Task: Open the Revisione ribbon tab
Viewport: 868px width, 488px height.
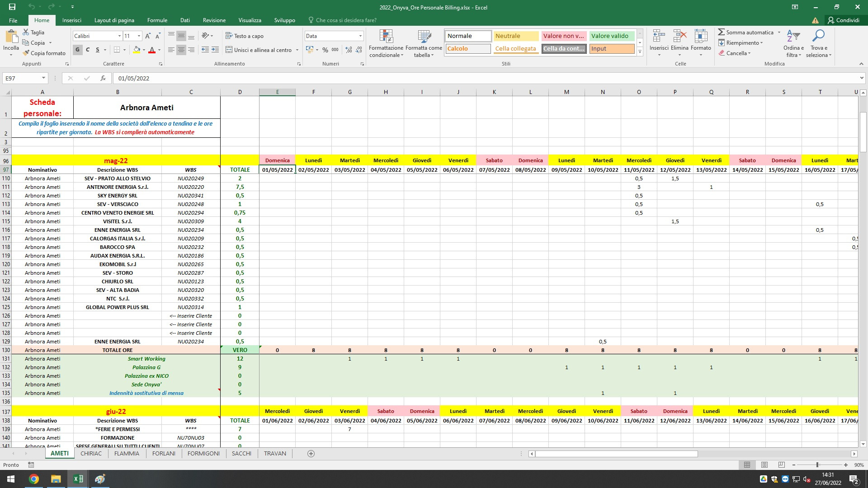Action: click(x=214, y=20)
